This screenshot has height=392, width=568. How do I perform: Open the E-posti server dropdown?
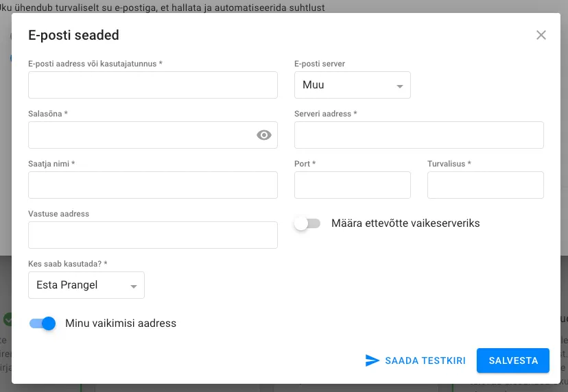coord(352,85)
